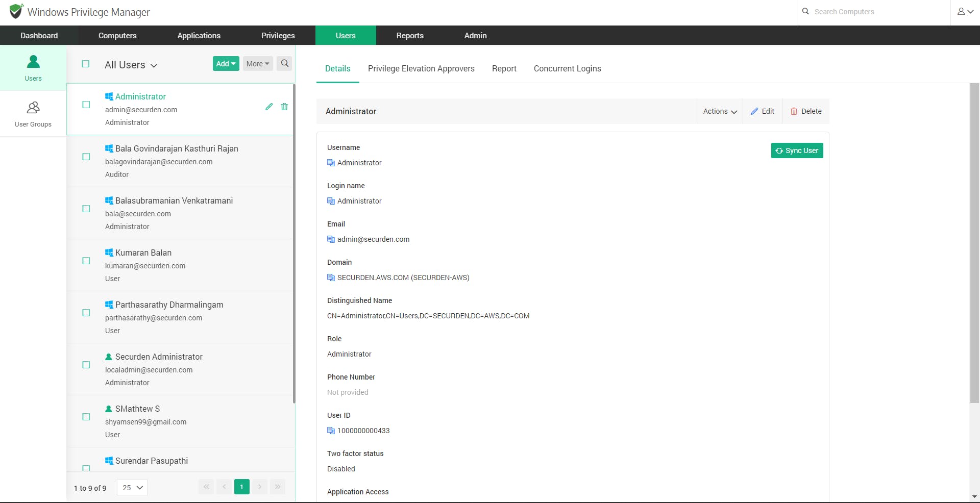The image size is (980, 503).
Task: Click Windows icon beside Bala Govindarajan Kasthuri Rajan
Action: point(109,148)
